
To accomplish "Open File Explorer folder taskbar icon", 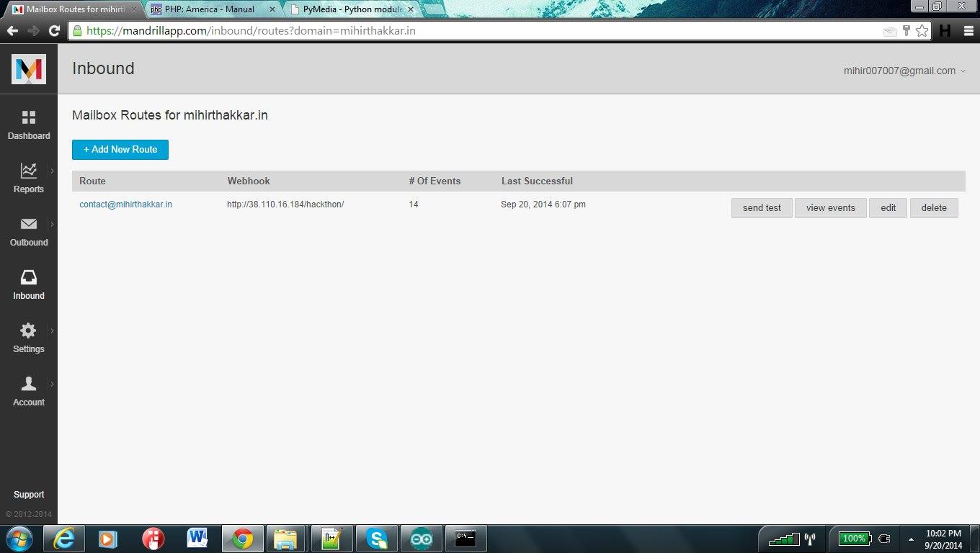I will (x=286, y=539).
